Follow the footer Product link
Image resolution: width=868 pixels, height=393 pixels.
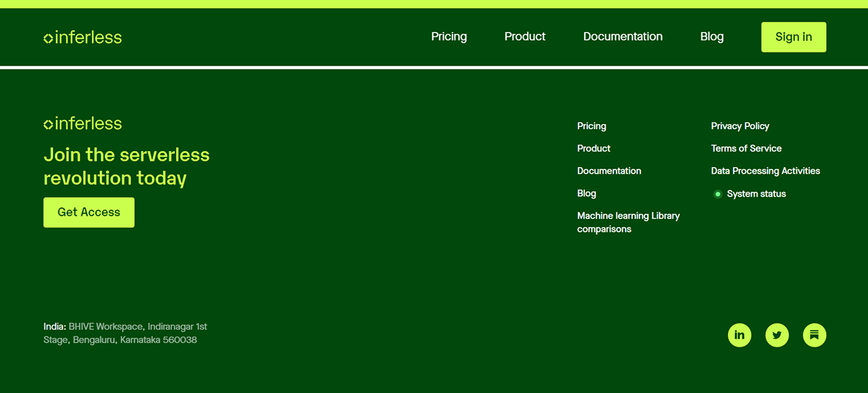click(593, 148)
